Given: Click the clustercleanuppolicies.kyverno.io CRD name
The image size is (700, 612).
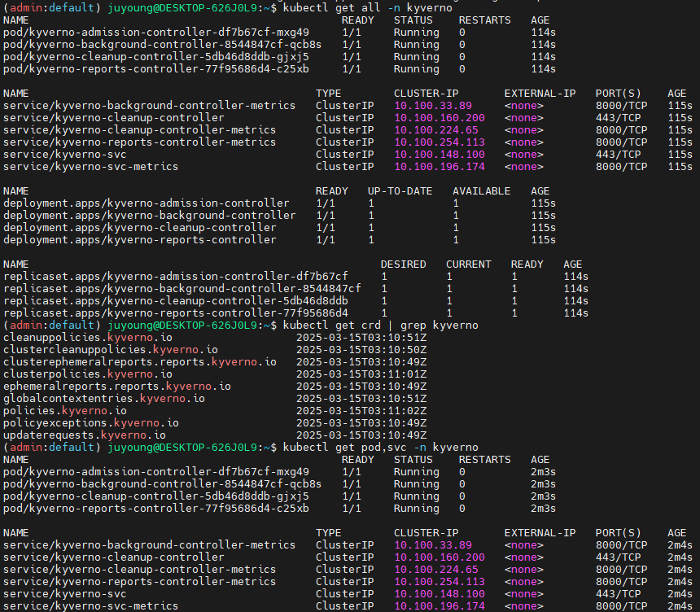Looking at the screenshot, I should 110,349.
